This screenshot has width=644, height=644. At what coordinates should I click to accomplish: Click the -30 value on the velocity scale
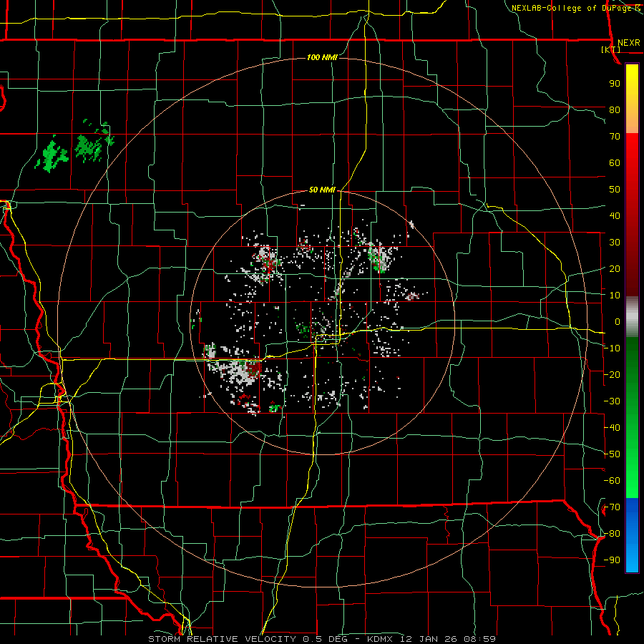click(612, 401)
